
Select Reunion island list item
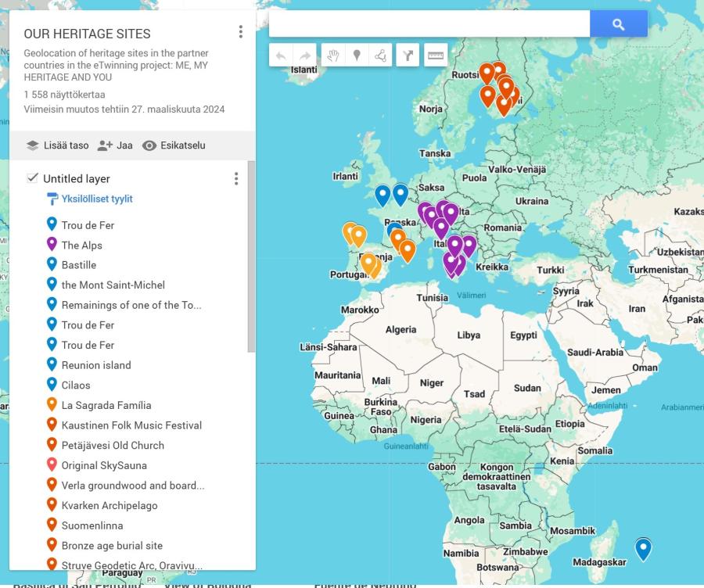(x=96, y=365)
